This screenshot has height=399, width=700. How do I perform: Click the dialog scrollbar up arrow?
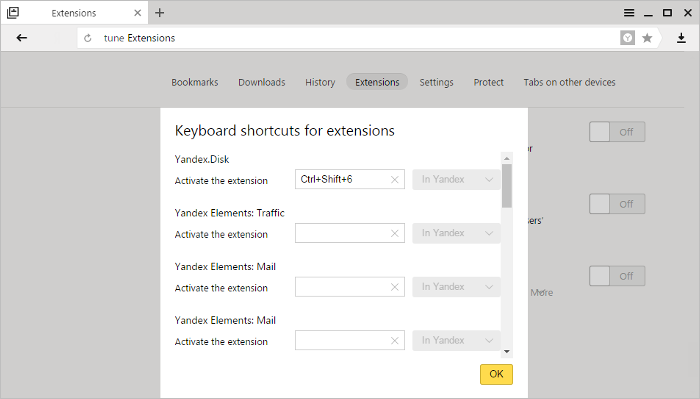[x=507, y=158]
